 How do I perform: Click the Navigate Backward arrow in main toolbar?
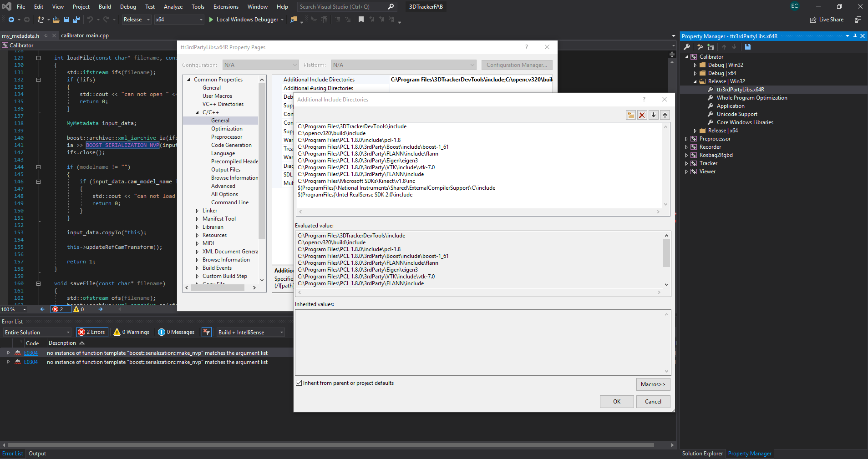11,20
